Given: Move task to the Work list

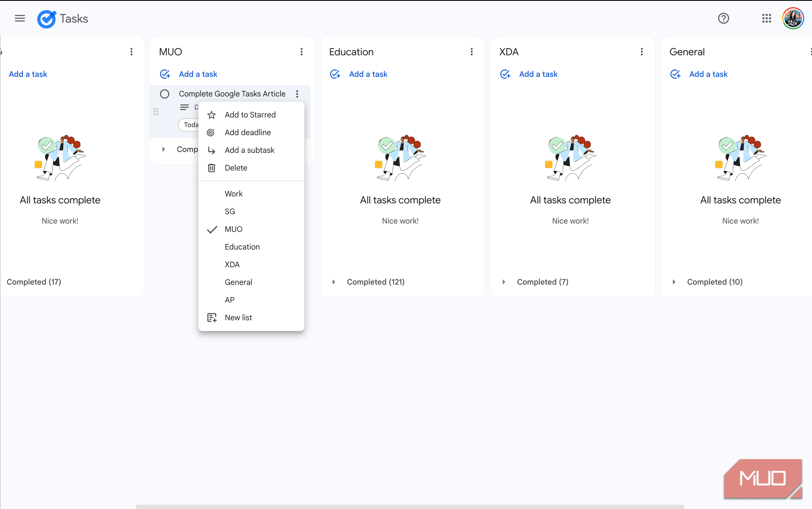Looking at the screenshot, I should pyautogui.click(x=251, y=193).
